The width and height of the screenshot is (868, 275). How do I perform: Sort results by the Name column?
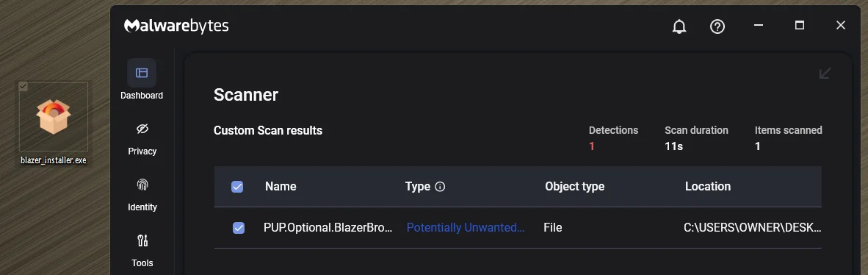click(281, 186)
